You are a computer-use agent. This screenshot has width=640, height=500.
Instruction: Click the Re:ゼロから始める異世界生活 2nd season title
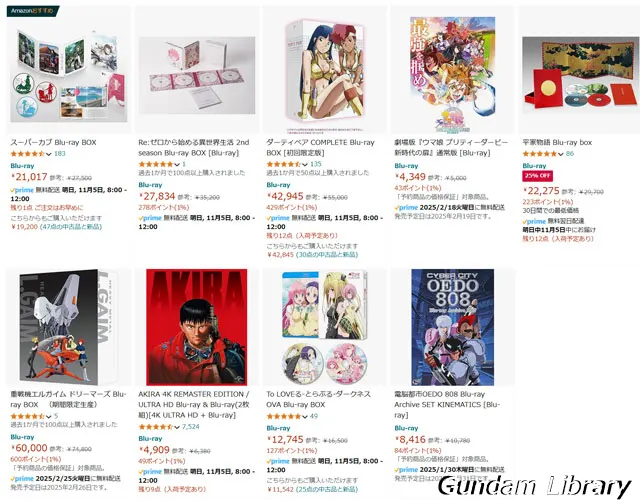pyautogui.click(x=193, y=147)
